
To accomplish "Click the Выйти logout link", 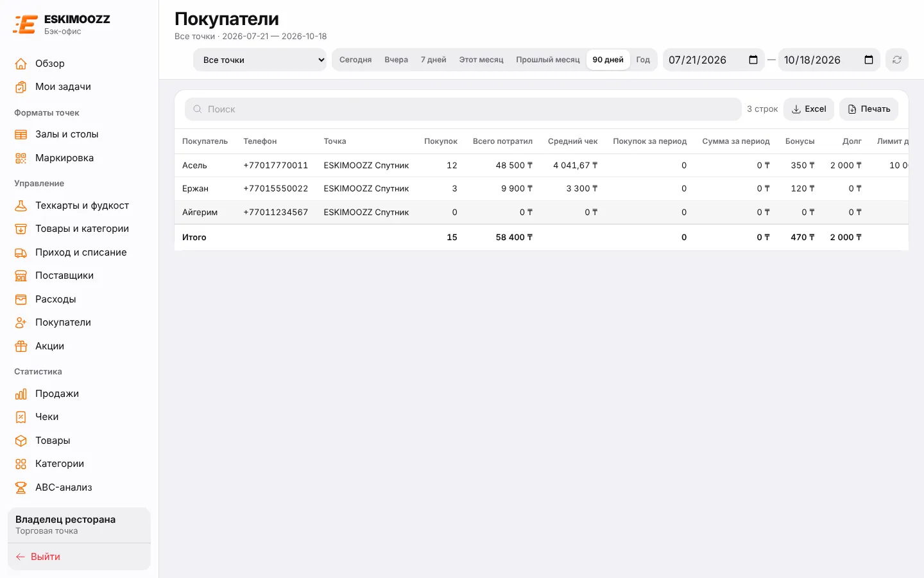I will coord(38,557).
